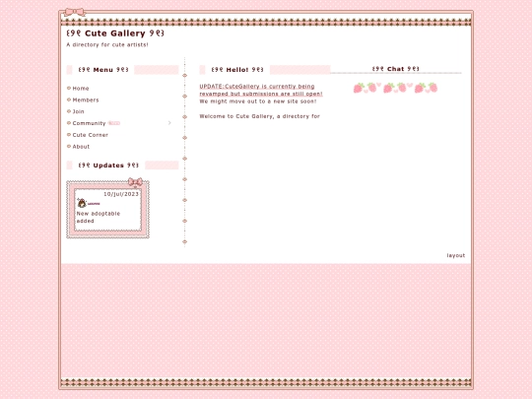The height and width of the screenshot is (399, 532).
Task: Click the New adoptable added text
Action: 99,217
